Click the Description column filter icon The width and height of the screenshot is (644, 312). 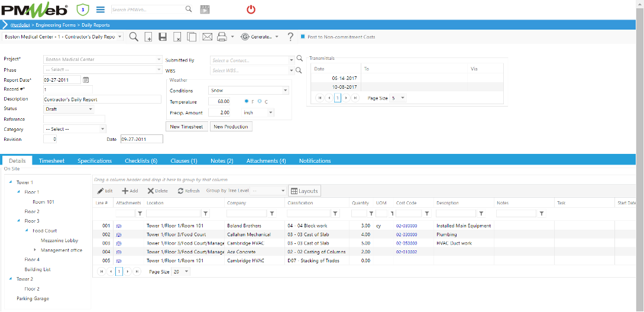481,213
